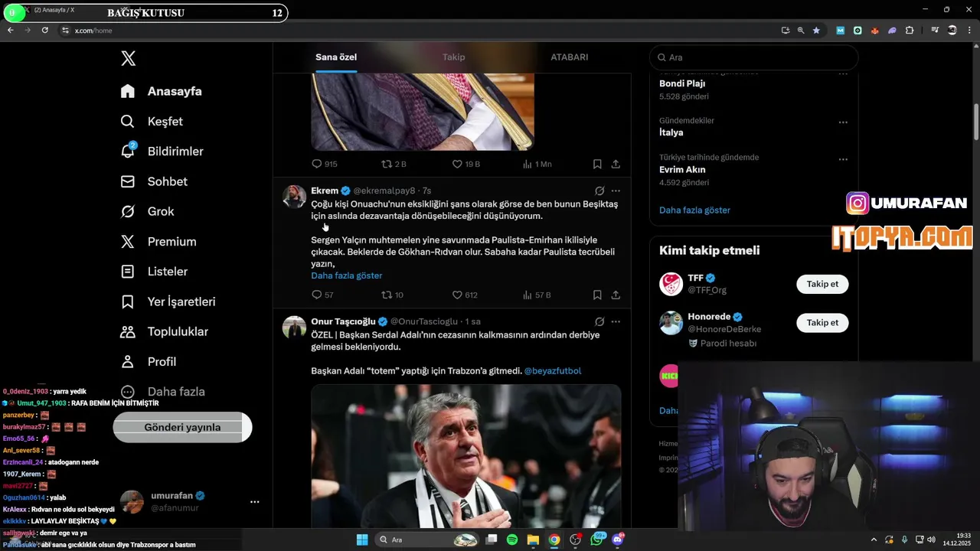980x551 pixels.
Task: Bookmark the top post with 915 replies
Action: tap(597, 164)
